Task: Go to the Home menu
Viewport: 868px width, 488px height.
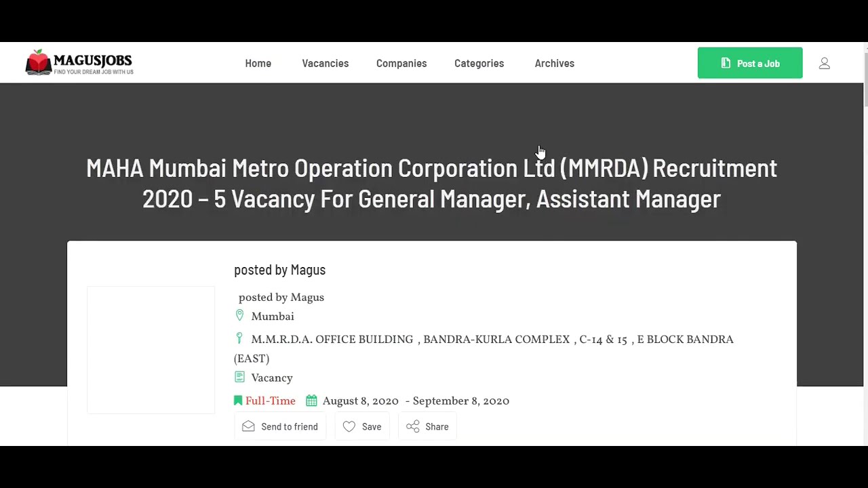Action: 258,63
